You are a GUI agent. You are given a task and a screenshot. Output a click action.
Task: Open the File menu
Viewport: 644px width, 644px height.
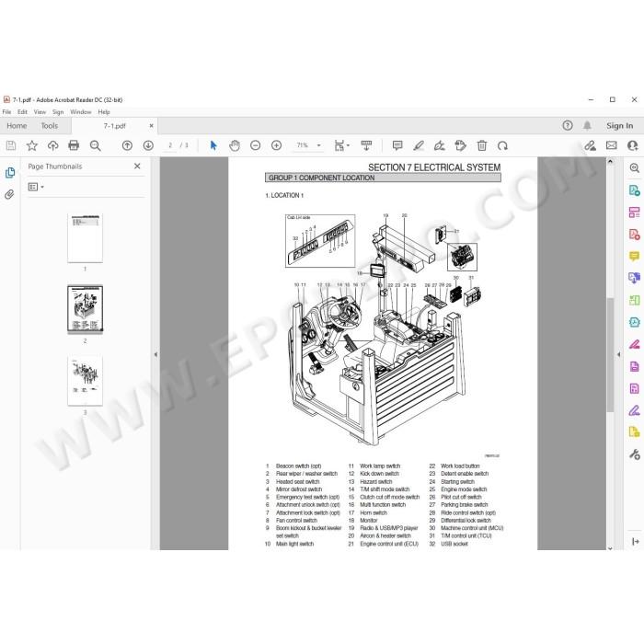point(7,111)
